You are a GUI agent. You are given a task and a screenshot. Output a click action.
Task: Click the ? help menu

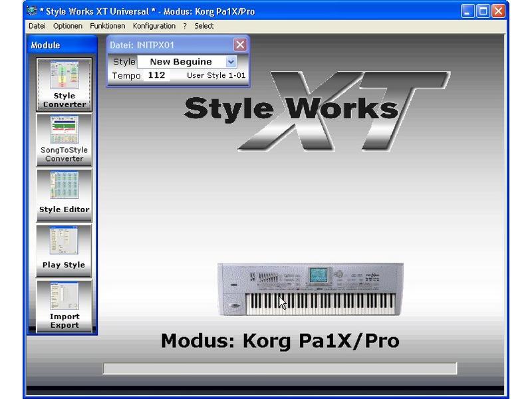185,26
